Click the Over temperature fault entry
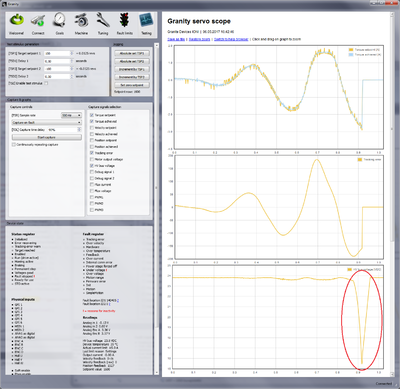400x389 pixels. point(98,251)
